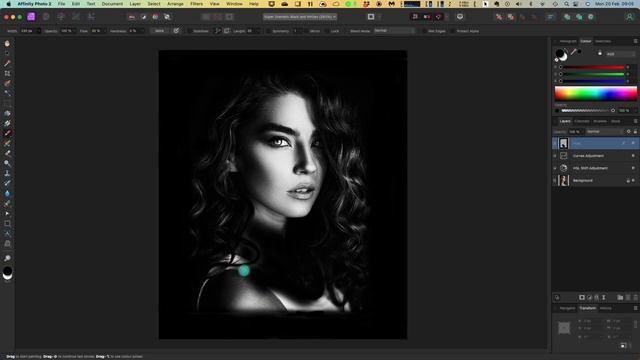Apply Auto White Balance from toolbar
Viewport: 640px width, 360px height.
tap(167, 17)
